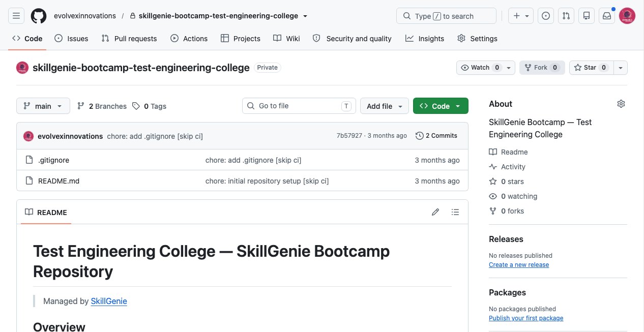Click the Packages heading link
The height and width of the screenshot is (332, 644).
507,292
